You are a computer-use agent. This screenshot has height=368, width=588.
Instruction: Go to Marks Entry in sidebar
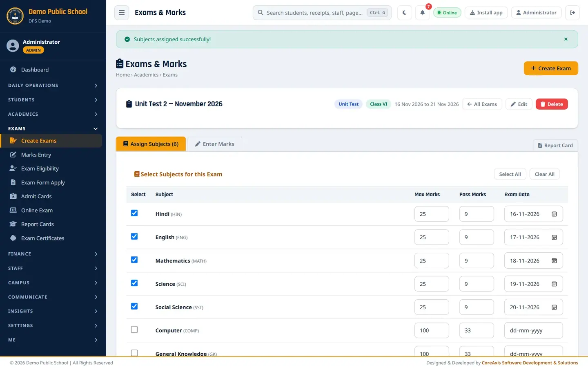pos(51,155)
